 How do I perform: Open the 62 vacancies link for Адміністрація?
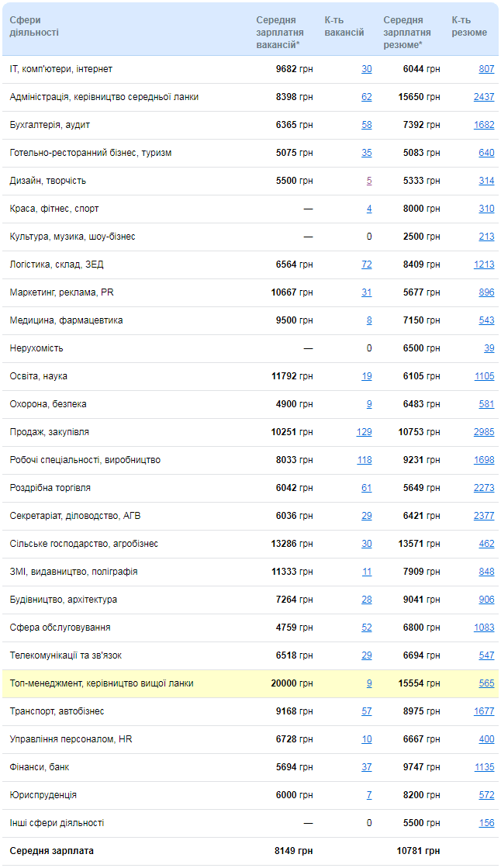coord(367,97)
